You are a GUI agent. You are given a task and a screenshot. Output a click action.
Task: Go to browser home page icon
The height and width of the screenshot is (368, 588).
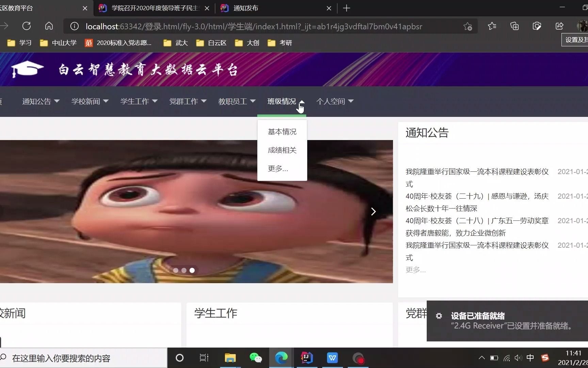pos(49,26)
